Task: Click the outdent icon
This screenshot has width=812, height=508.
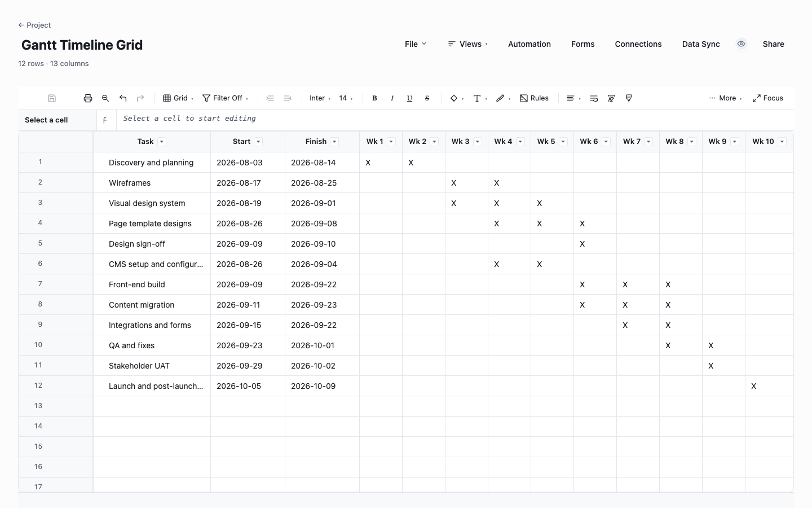Action: pos(288,98)
